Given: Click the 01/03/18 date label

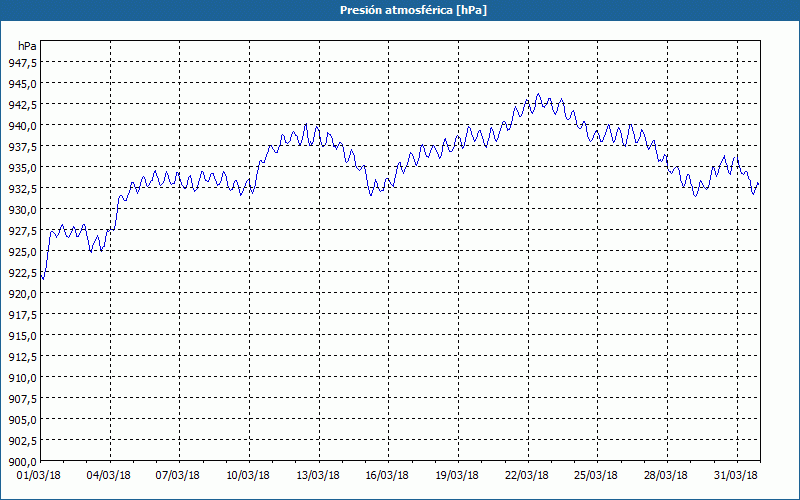Looking at the screenshot, I should pos(39,475).
